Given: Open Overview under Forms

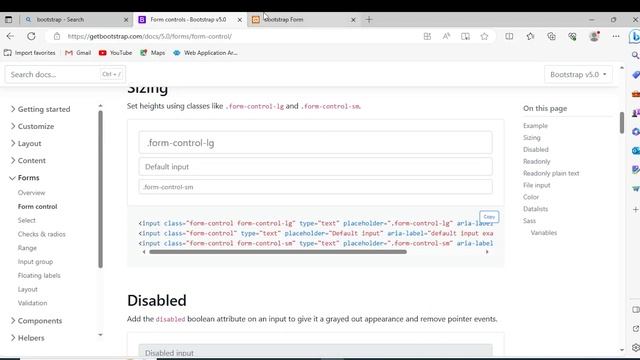Looking at the screenshot, I should coord(31,193).
